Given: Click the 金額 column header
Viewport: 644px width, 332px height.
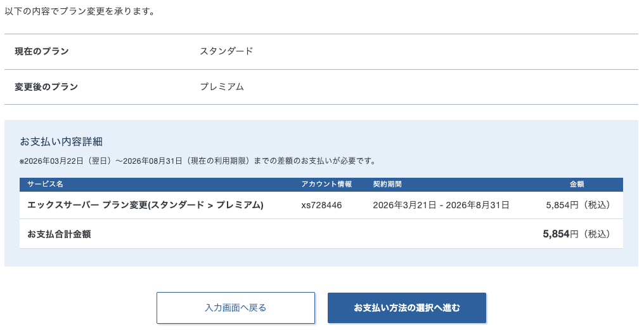Looking at the screenshot, I should tap(577, 184).
